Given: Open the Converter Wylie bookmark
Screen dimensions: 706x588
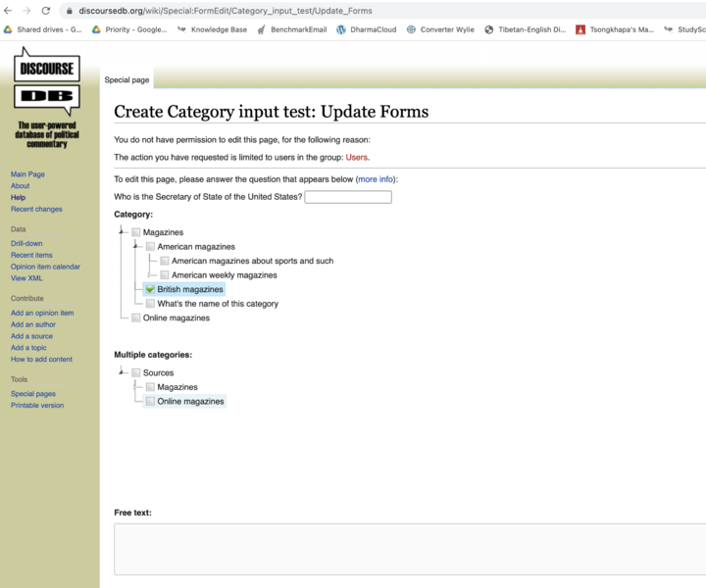Looking at the screenshot, I should (x=440, y=29).
